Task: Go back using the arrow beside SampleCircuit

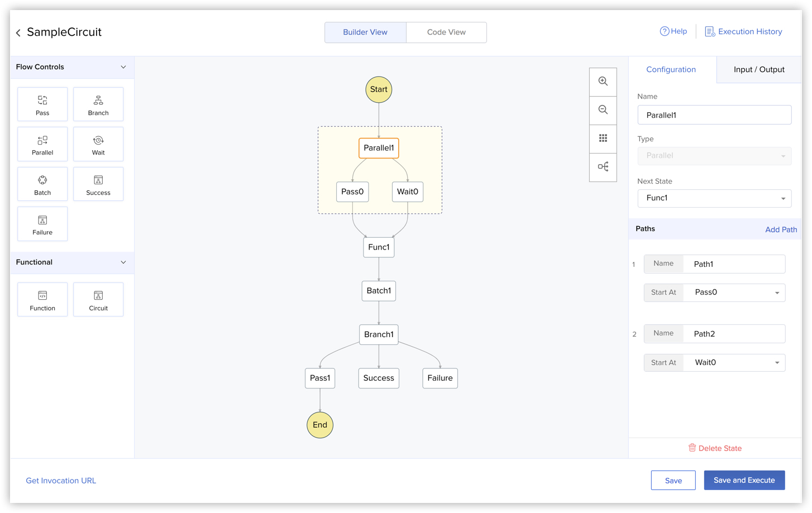Action: (x=18, y=33)
